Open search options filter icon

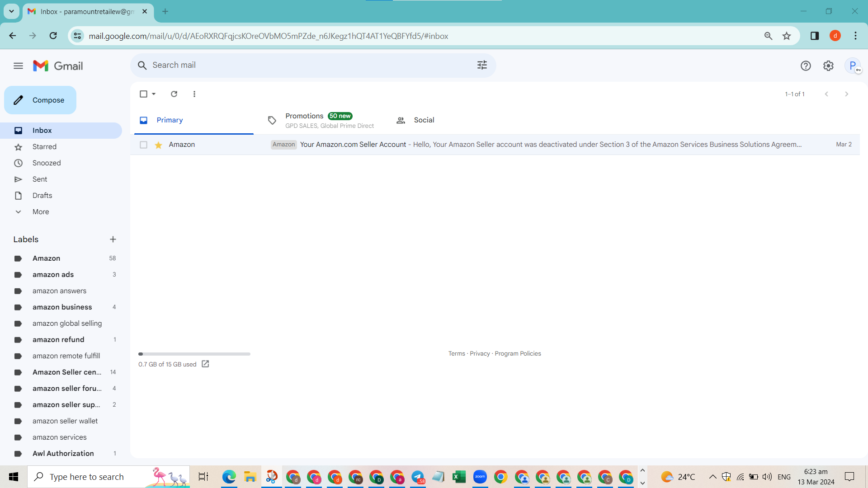point(482,65)
